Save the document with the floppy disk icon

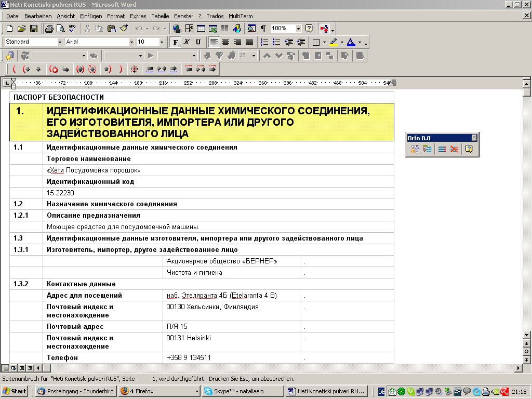point(34,29)
